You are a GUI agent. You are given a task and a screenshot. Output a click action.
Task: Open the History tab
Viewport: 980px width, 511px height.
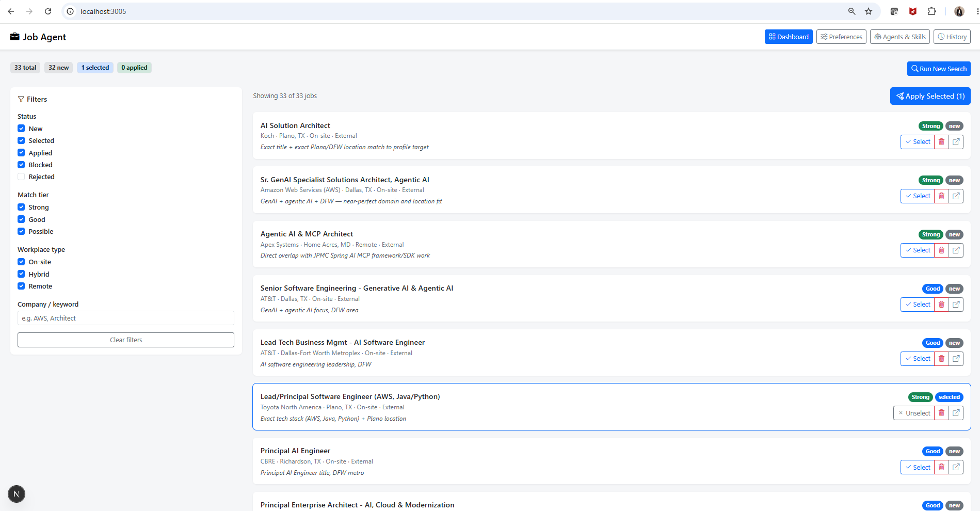click(x=952, y=37)
